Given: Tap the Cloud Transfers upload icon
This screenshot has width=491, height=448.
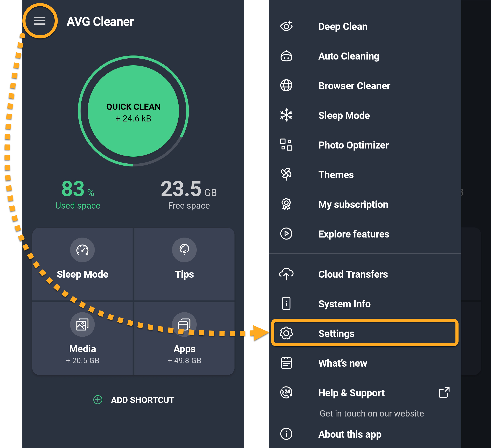Looking at the screenshot, I should (286, 274).
